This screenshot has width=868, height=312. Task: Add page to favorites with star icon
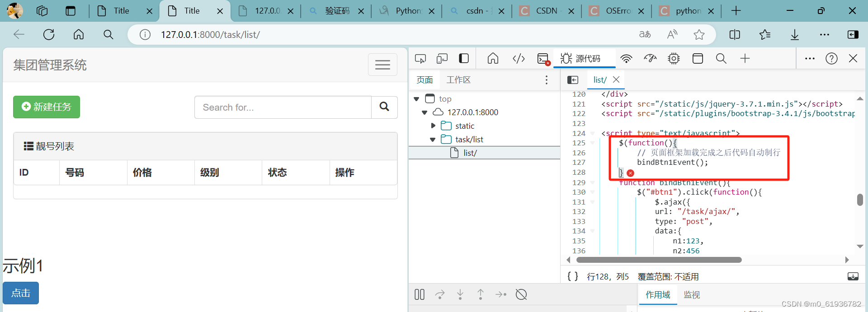tap(699, 34)
